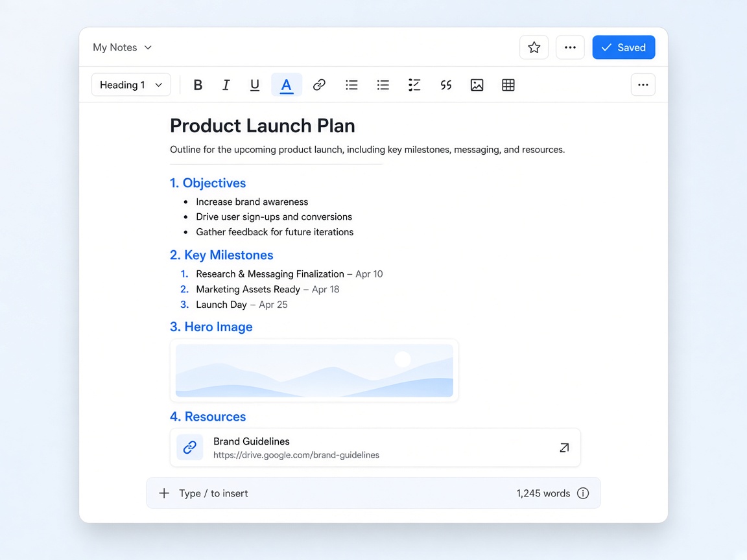Click the drive.google.com brand-guidelines URL
The height and width of the screenshot is (560, 747).
296,455
